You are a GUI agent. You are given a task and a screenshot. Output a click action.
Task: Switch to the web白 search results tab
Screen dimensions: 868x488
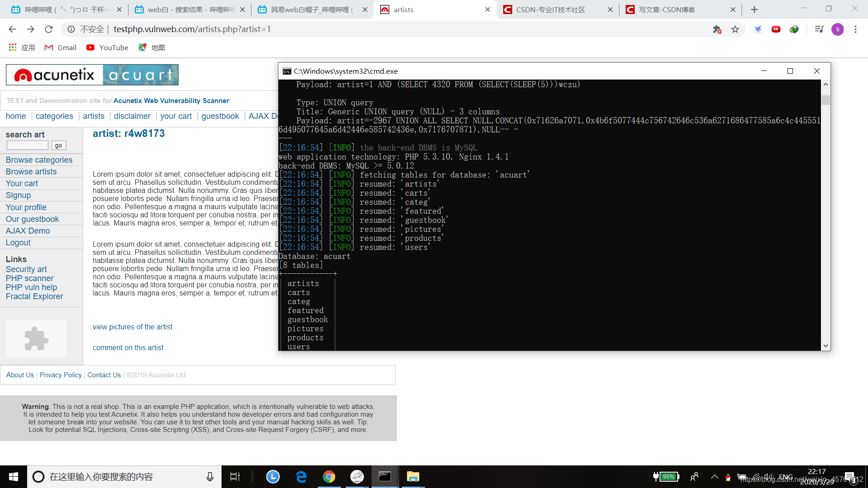(x=190, y=9)
